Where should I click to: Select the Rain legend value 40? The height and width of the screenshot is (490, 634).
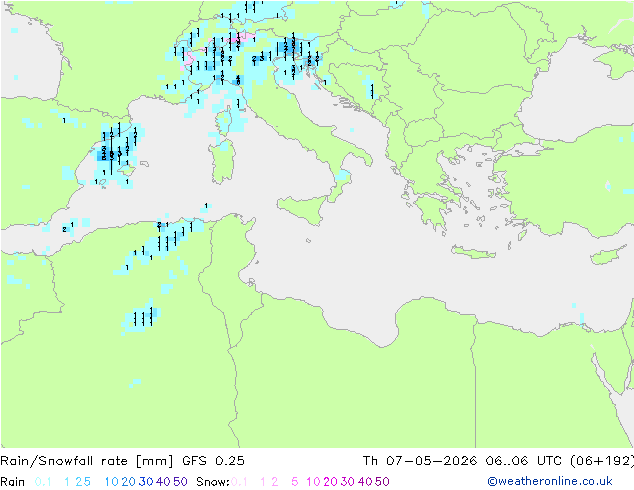coord(163,482)
